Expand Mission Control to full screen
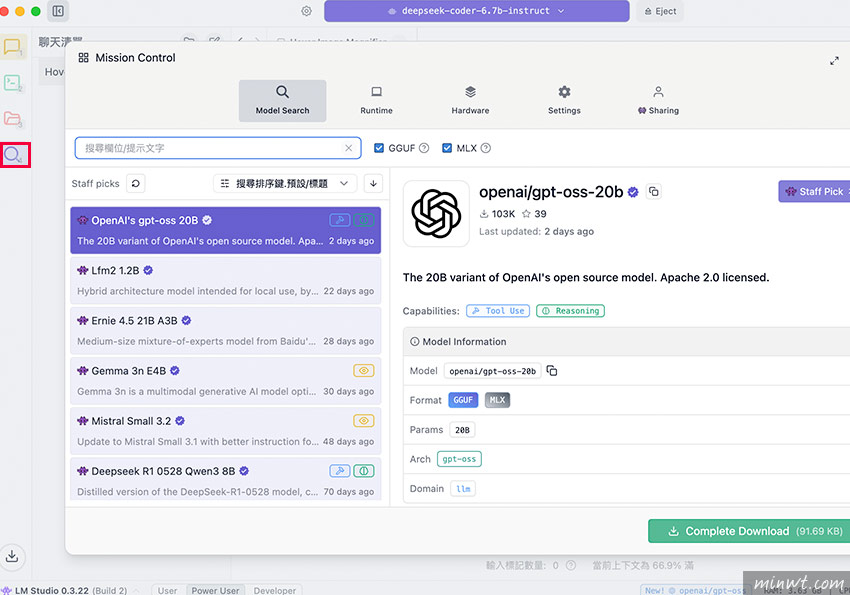The height and width of the screenshot is (595, 850). coord(834,61)
